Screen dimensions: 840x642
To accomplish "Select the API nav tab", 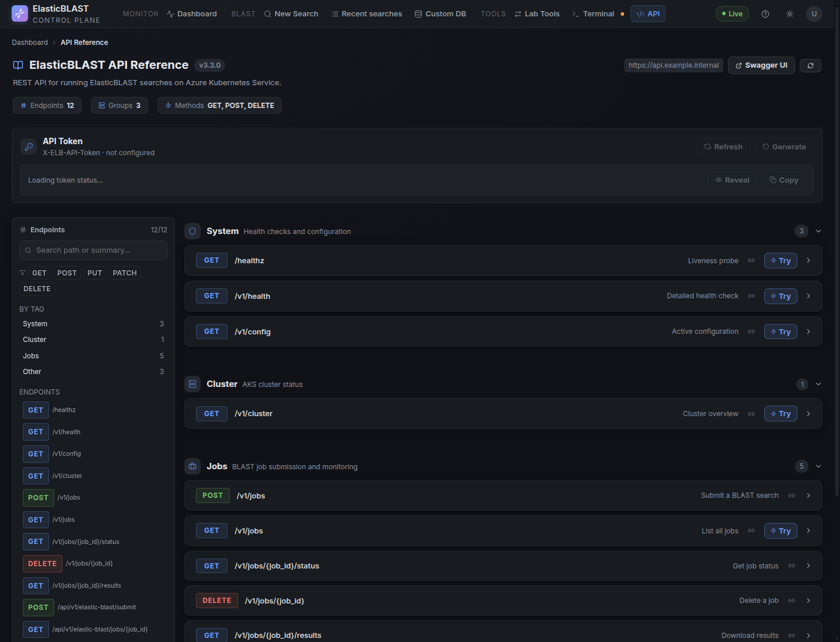I will (648, 14).
